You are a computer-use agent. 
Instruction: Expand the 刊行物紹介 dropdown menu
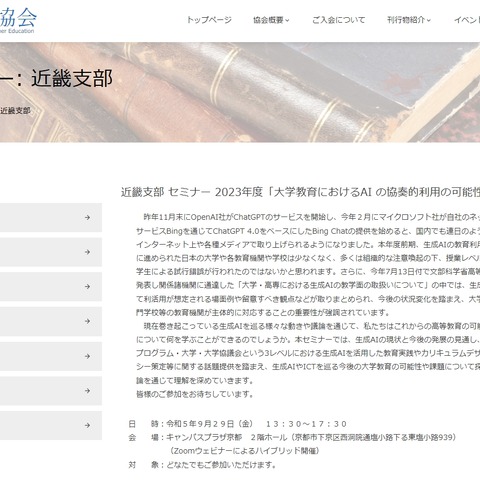[x=409, y=20]
